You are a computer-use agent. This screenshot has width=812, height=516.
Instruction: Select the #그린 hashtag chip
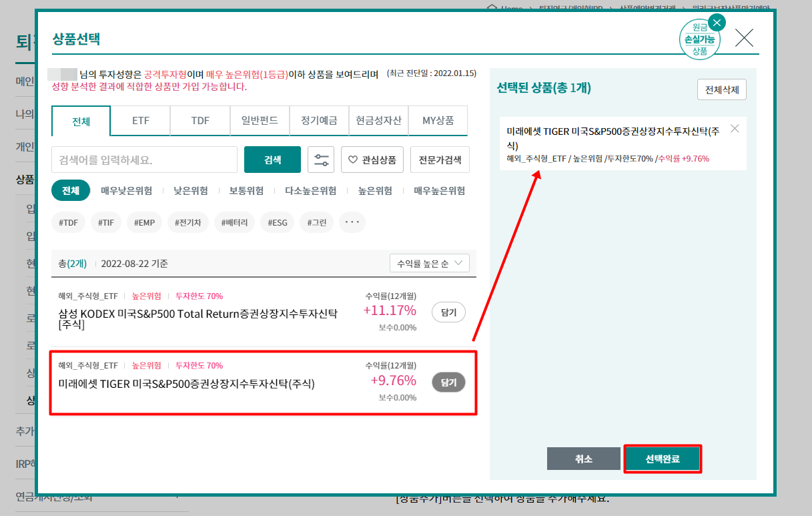[317, 223]
